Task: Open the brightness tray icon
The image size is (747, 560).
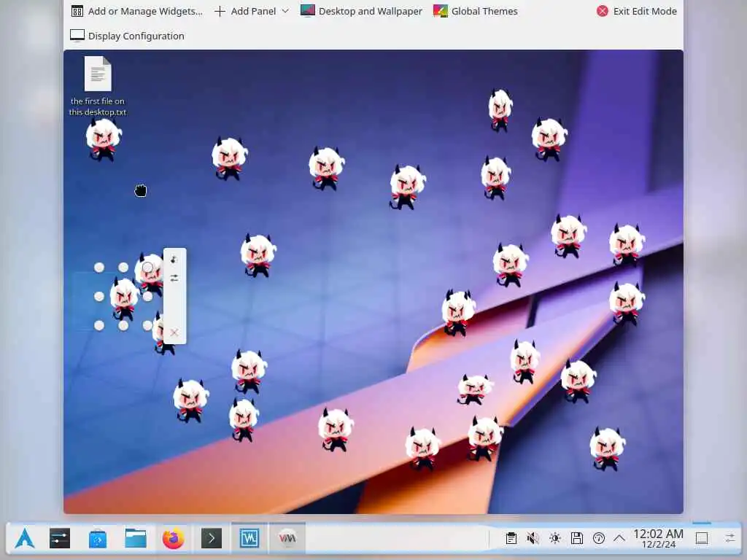Action: (x=555, y=539)
